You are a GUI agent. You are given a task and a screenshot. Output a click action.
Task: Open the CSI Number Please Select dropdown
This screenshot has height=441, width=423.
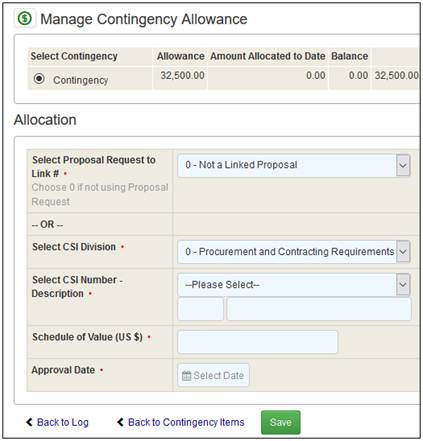pyautogui.click(x=294, y=285)
